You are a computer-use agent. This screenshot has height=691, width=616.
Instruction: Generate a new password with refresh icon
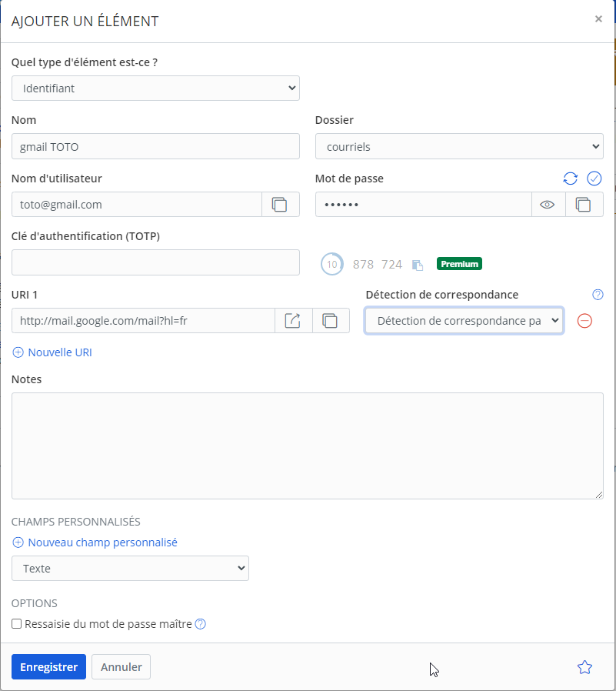pos(570,179)
